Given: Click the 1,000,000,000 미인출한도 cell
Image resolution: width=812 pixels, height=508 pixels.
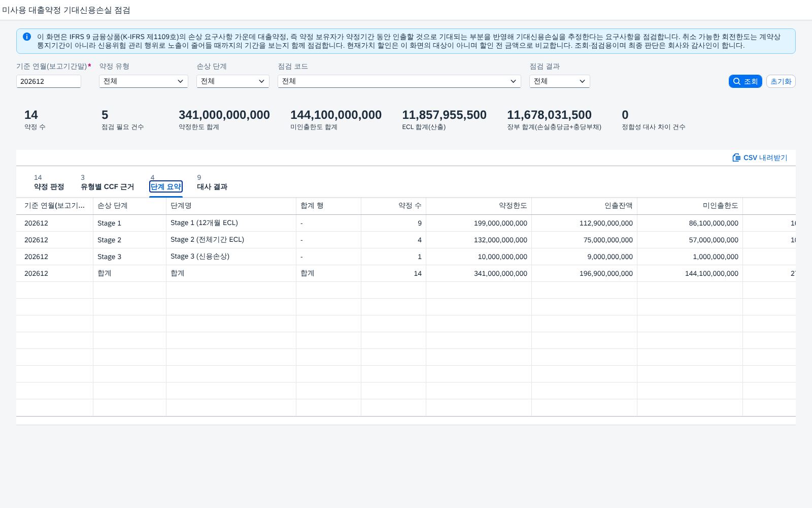Looking at the screenshot, I should click(690, 257).
